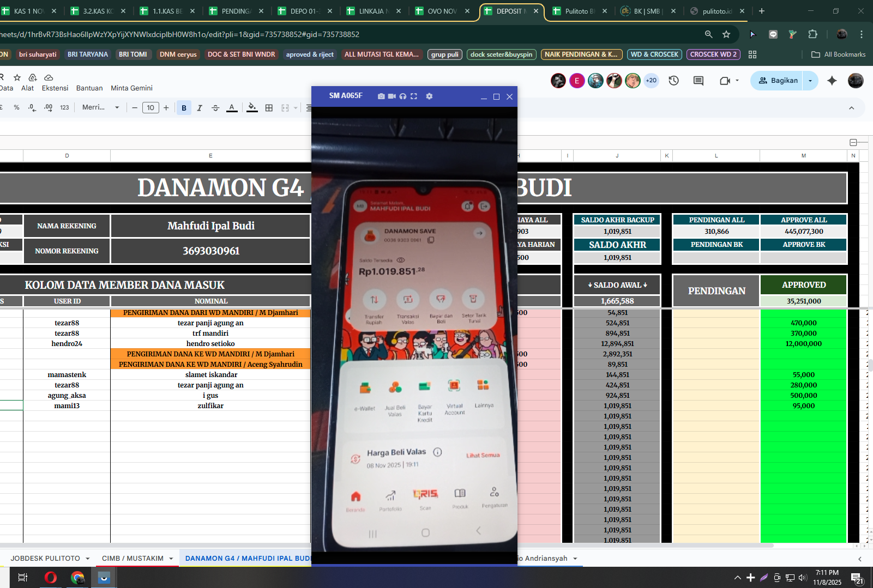
Task: Start video recording in SM A065F window
Action: tap(392, 96)
